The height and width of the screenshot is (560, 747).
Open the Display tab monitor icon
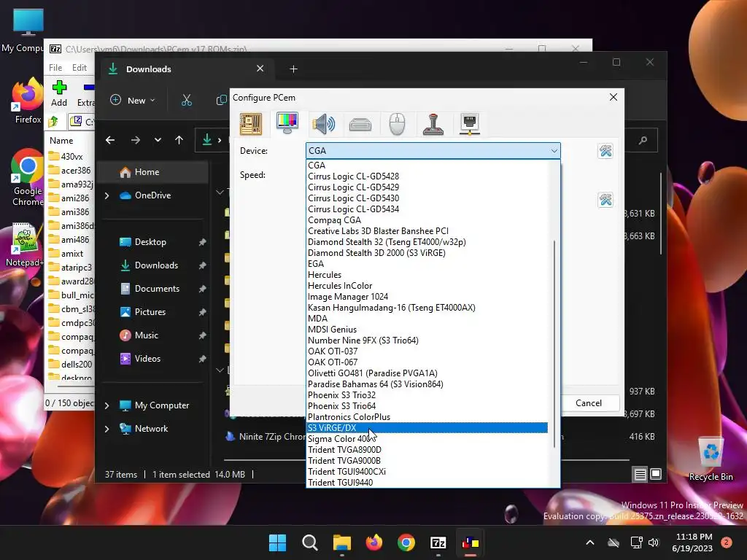287,122
